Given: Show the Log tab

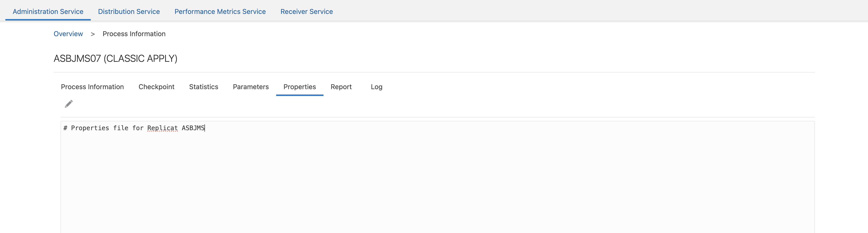Looking at the screenshot, I should pyautogui.click(x=376, y=87).
